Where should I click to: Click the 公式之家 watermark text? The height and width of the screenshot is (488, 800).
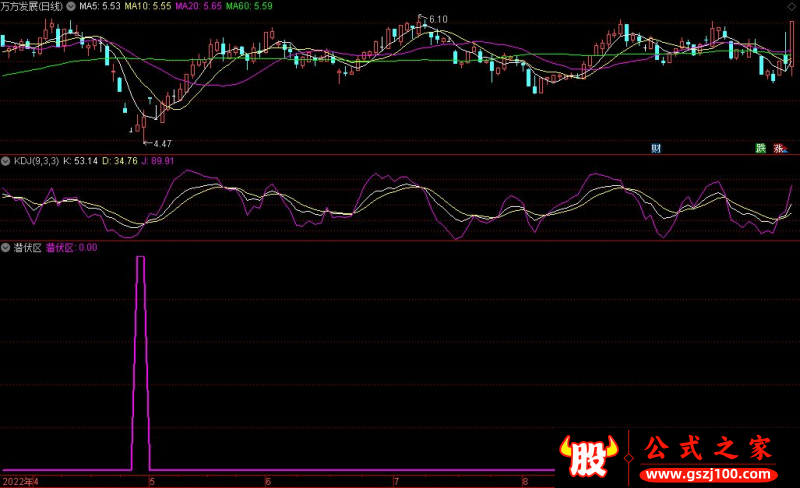(705, 448)
